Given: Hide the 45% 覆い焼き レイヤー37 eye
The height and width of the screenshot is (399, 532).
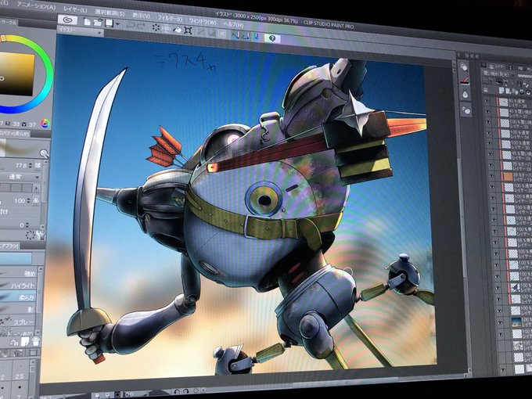Looking at the screenshot, I should 487,111.
